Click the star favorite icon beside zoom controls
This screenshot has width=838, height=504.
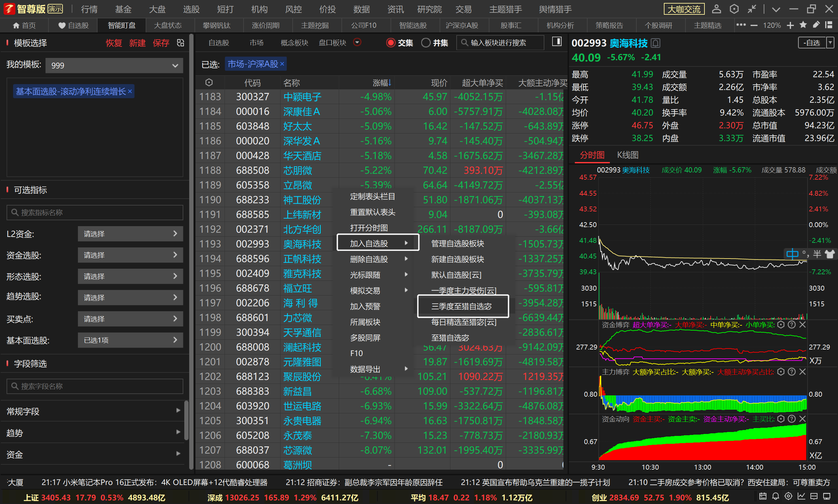click(803, 25)
